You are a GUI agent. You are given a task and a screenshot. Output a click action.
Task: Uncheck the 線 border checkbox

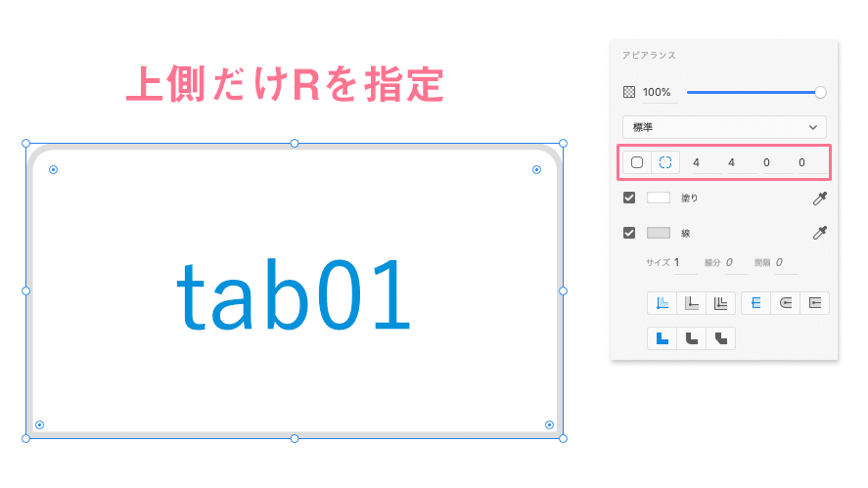629,233
